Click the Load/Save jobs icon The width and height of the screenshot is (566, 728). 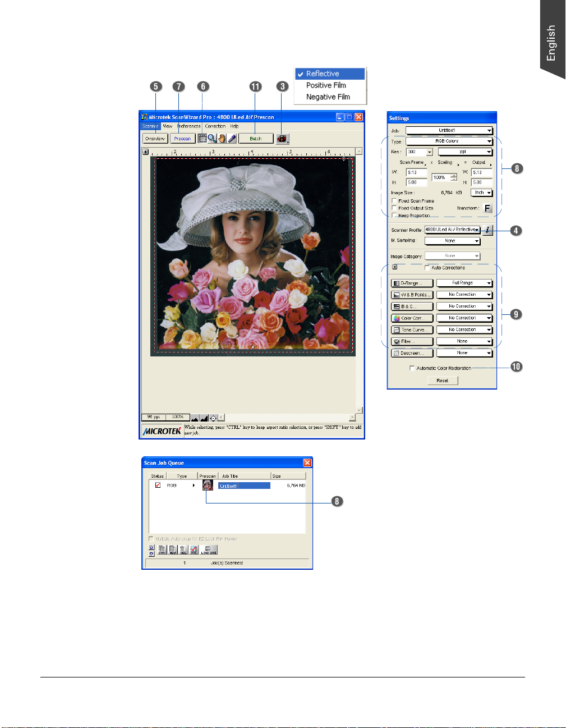pyautogui.click(x=209, y=550)
